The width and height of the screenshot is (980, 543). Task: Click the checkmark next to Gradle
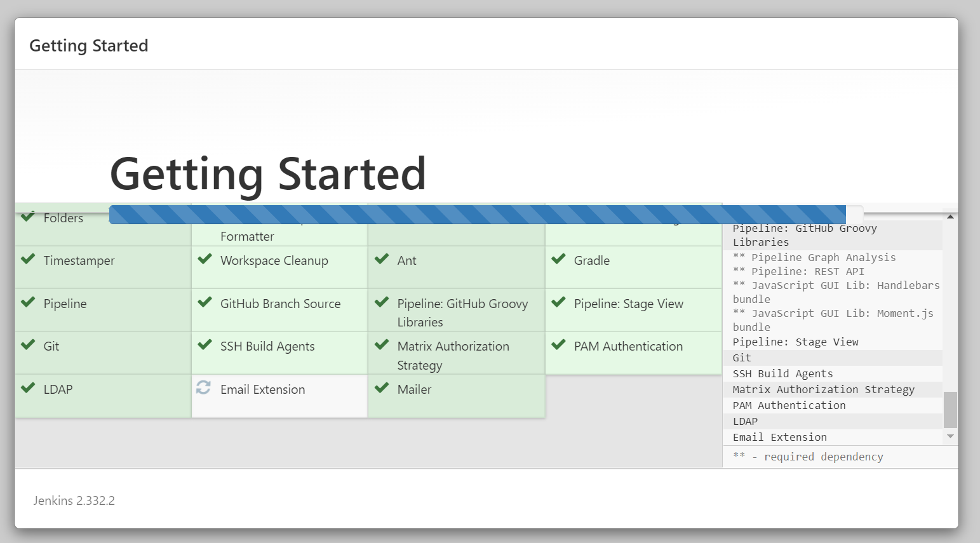pyautogui.click(x=558, y=260)
